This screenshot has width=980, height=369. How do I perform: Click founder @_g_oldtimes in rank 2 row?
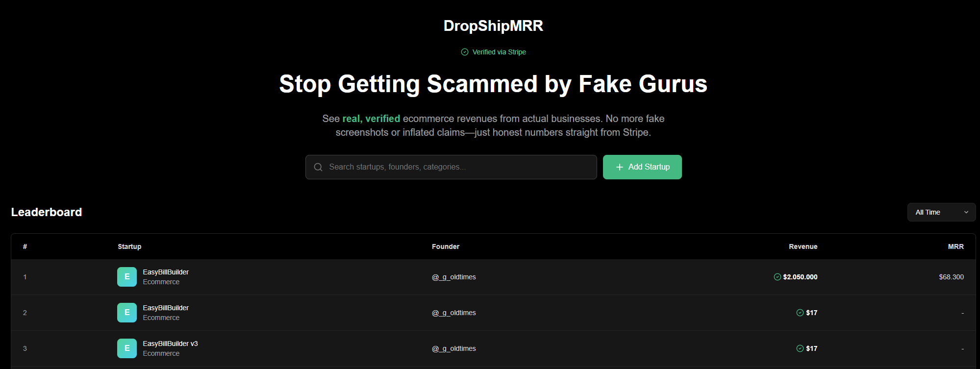(x=454, y=313)
